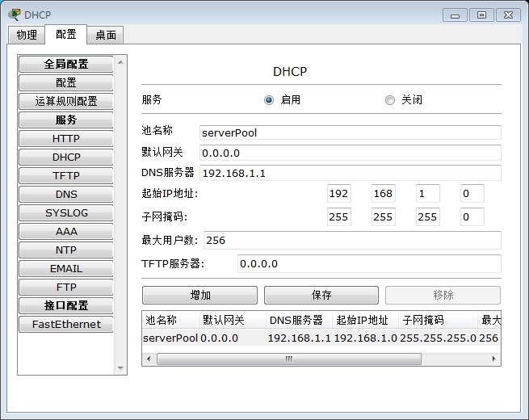Screen dimensions: 529x420
Task: Click the start IP first octet 192
Action: [338, 193]
